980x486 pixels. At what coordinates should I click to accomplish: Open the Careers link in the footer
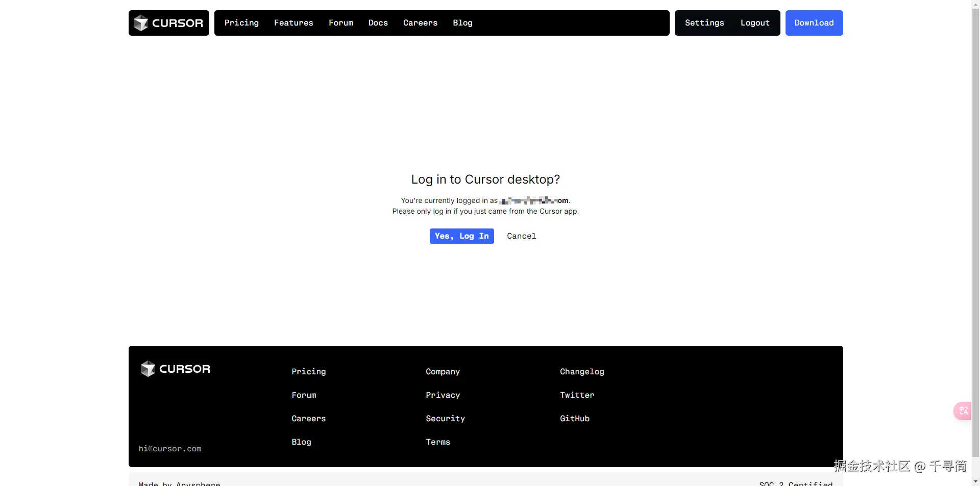pyautogui.click(x=309, y=419)
